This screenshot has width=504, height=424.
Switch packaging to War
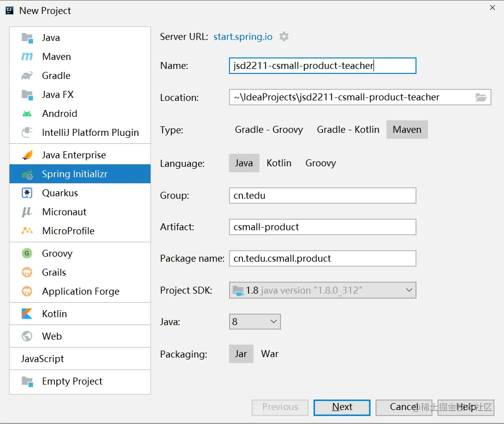click(x=269, y=354)
